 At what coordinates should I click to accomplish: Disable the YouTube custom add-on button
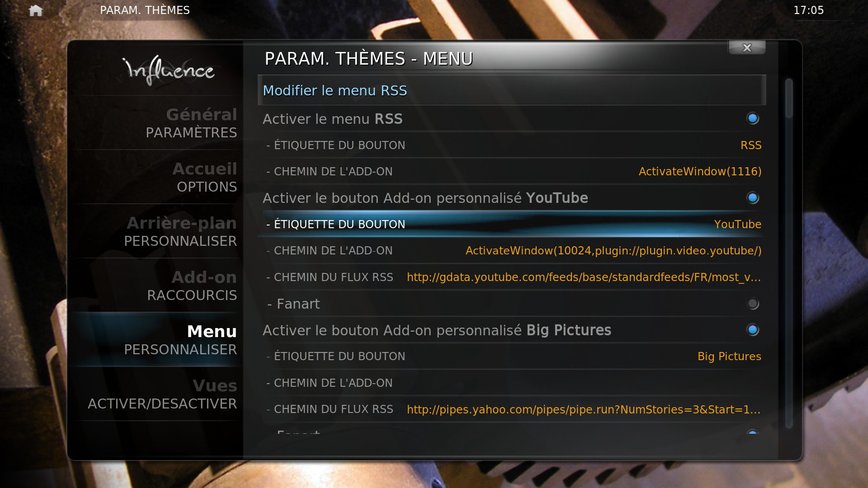[752, 198]
